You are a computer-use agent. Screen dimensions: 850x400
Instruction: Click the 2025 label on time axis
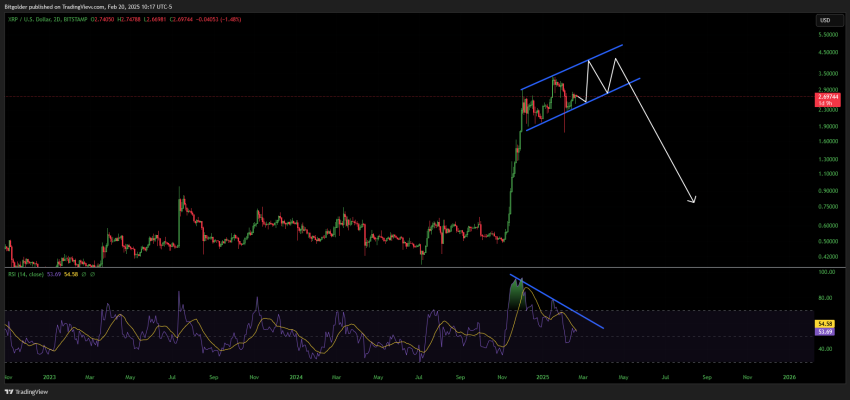click(x=541, y=378)
